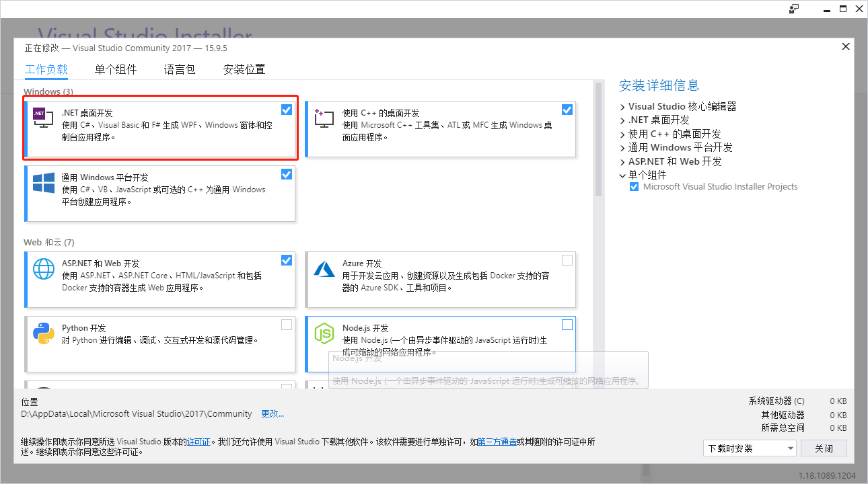
Task: Uncheck the 通用 Windows 平台开发 checkbox
Action: click(x=287, y=174)
